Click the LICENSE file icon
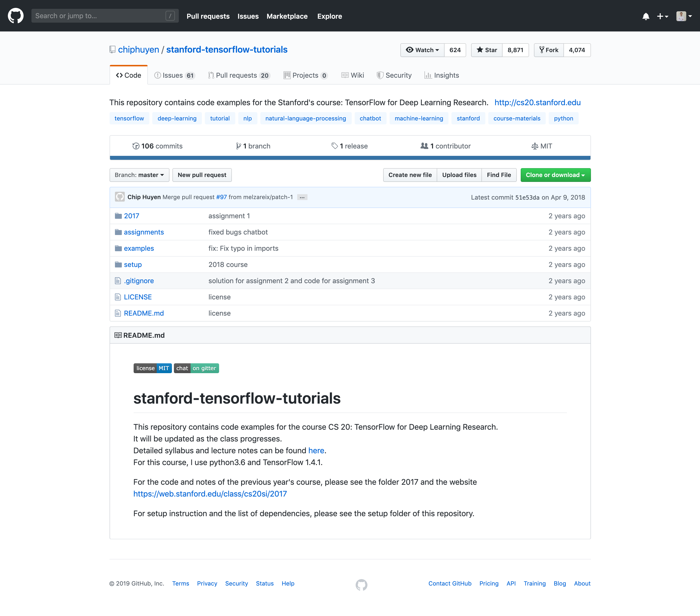 (x=118, y=297)
